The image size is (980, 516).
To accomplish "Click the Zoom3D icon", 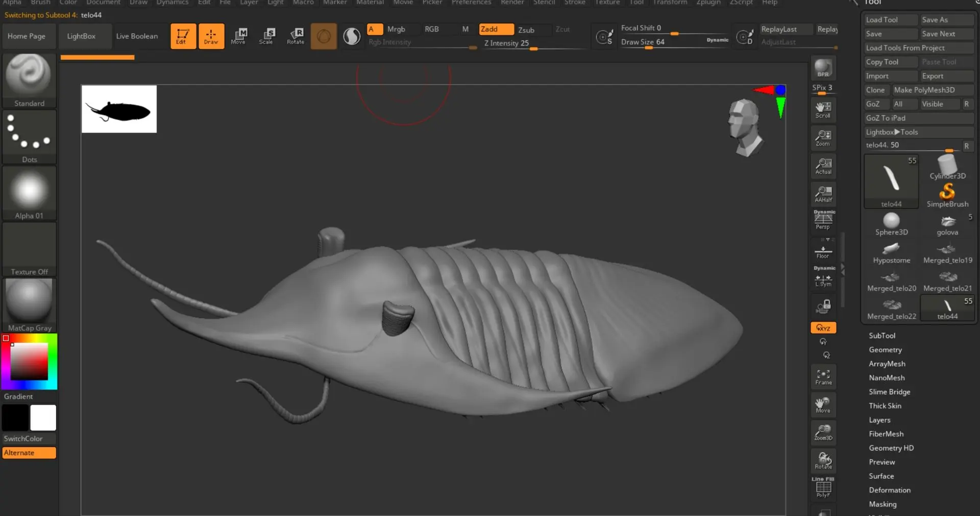I will point(823,433).
